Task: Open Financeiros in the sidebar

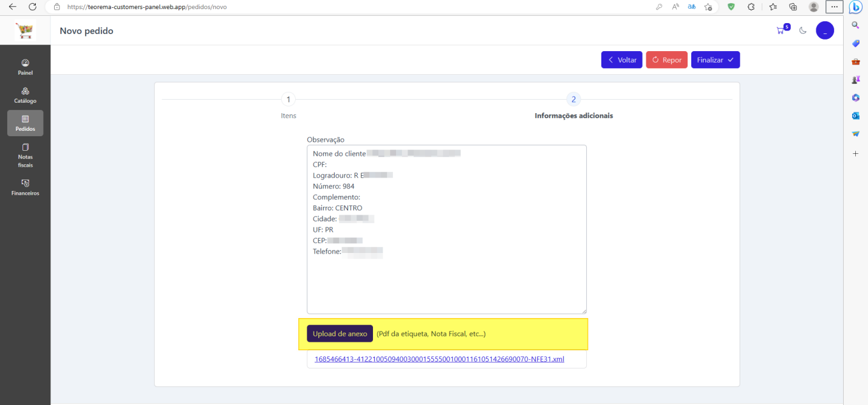Action: click(x=26, y=187)
